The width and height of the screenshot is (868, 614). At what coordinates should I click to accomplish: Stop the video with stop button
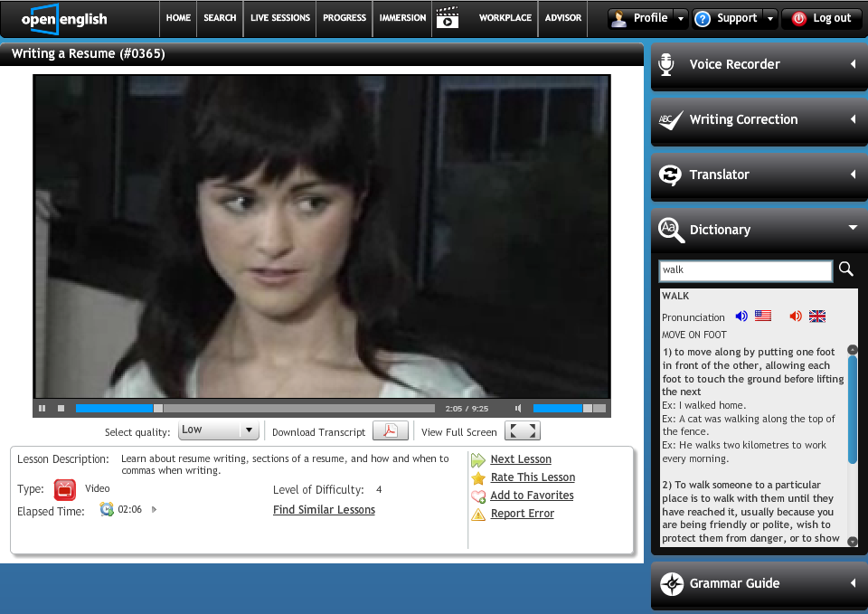[61, 409]
